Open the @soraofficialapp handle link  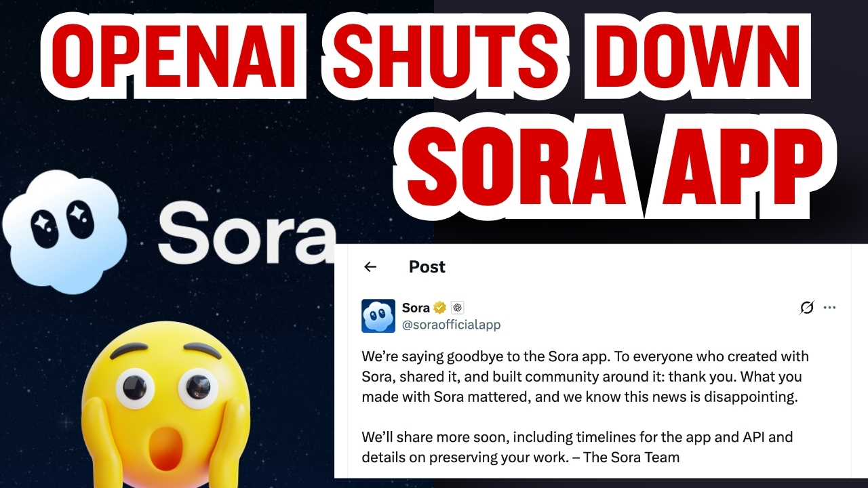point(451,325)
